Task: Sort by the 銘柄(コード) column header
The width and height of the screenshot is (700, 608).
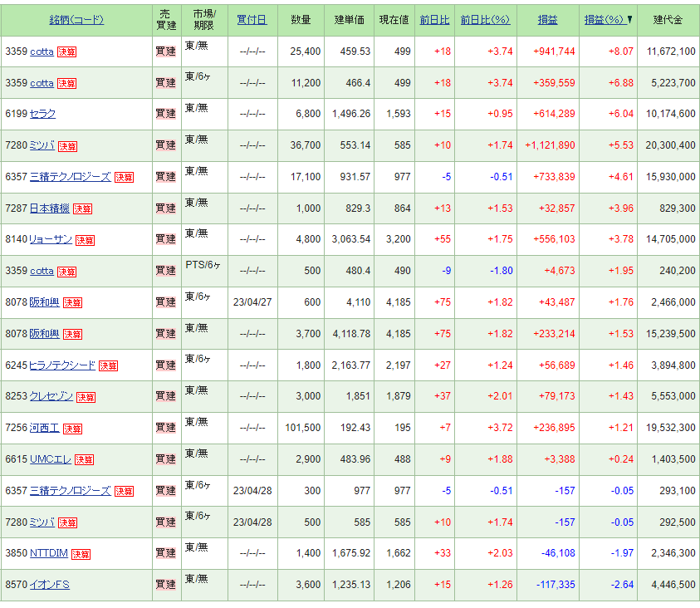Action: (76, 20)
